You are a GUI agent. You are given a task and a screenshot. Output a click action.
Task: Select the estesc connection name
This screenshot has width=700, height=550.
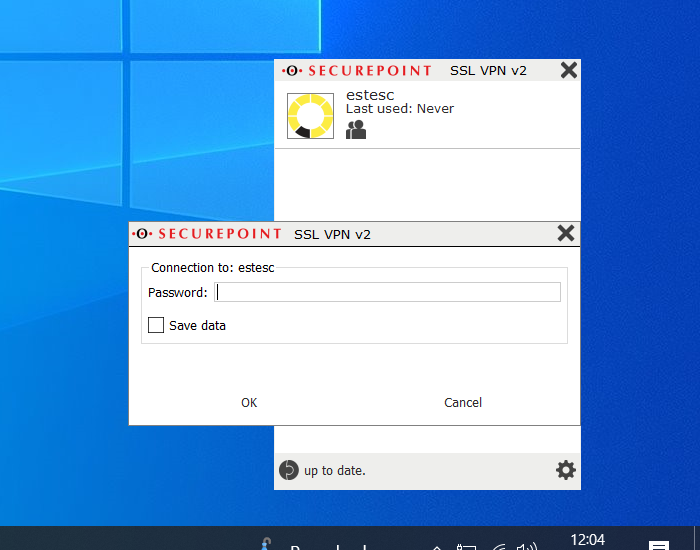click(x=370, y=95)
